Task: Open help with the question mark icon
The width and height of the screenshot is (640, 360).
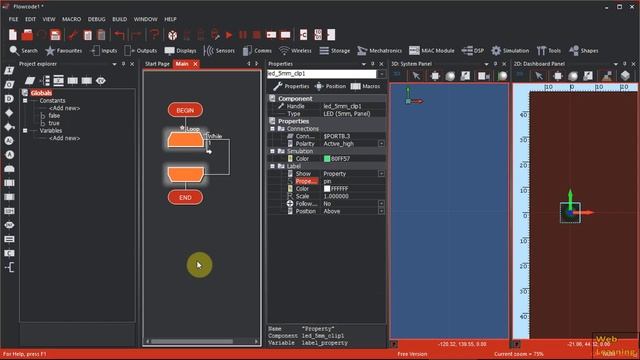Action: 154,35
